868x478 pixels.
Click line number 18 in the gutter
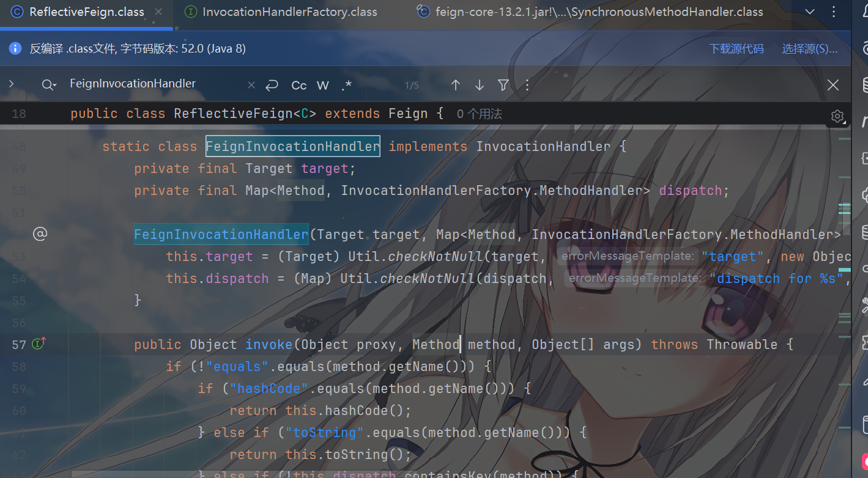pyautogui.click(x=19, y=114)
